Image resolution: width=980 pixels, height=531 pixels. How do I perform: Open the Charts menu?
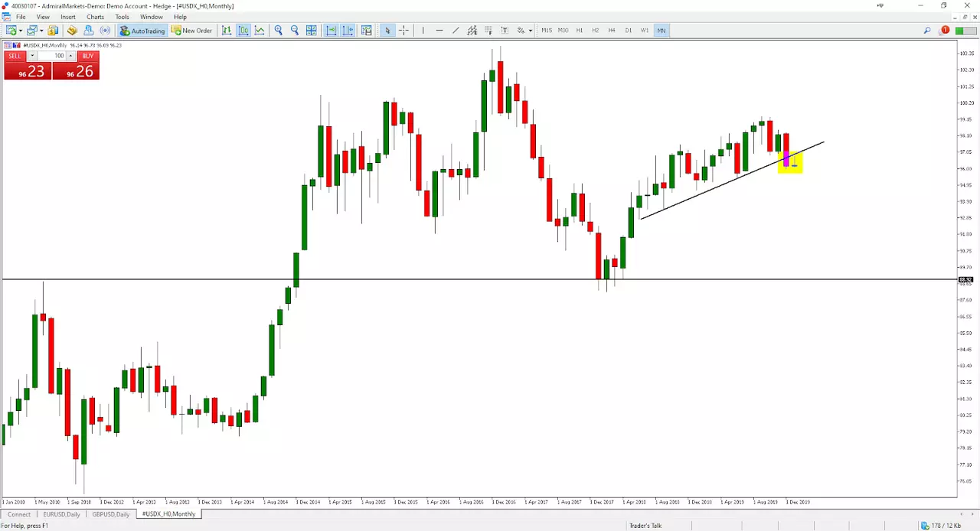[95, 17]
